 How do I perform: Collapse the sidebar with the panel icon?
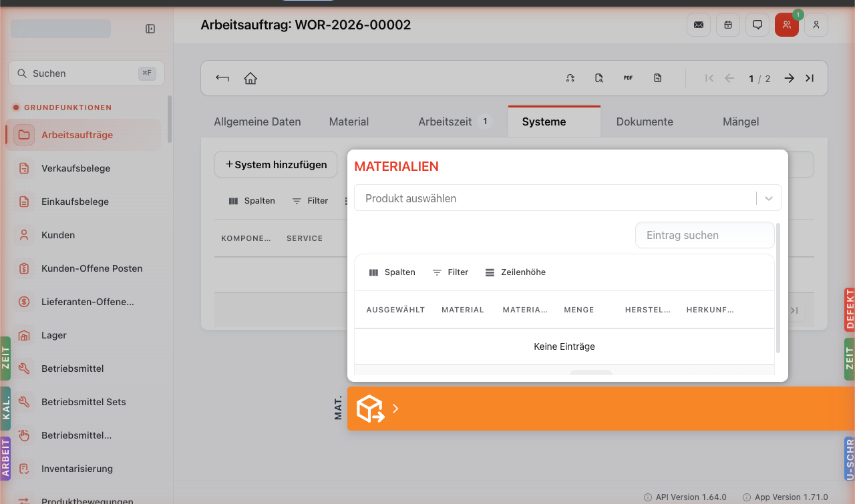coord(150,29)
